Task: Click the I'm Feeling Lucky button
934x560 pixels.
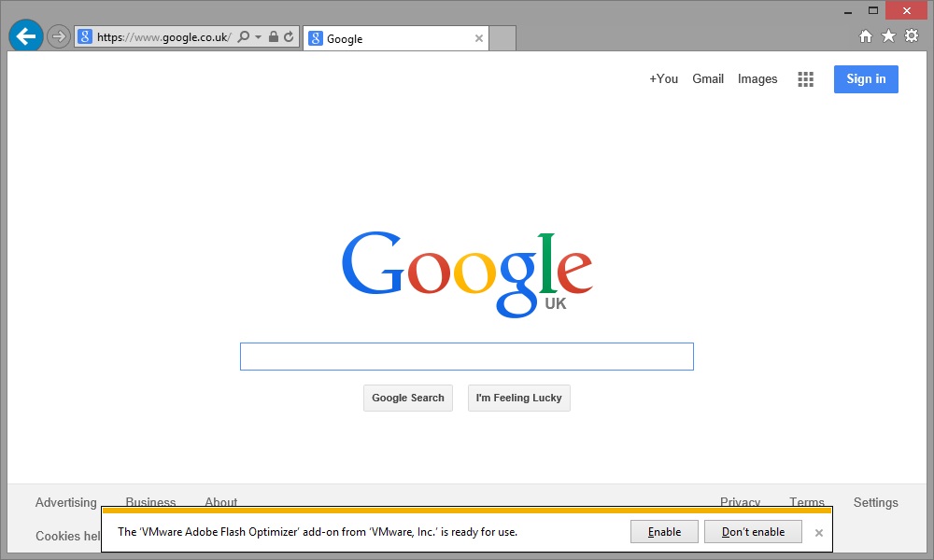Action: tap(518, 398)
